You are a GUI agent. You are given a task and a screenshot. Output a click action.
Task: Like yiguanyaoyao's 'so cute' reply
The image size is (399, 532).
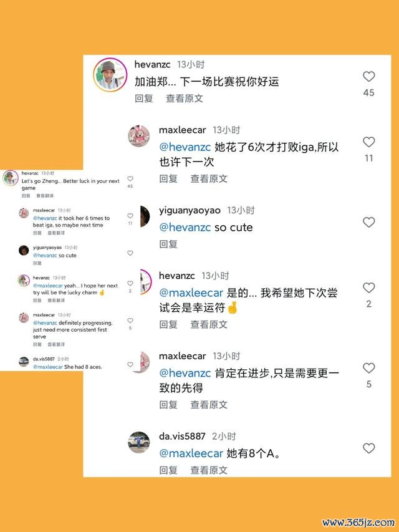(369, 222)
